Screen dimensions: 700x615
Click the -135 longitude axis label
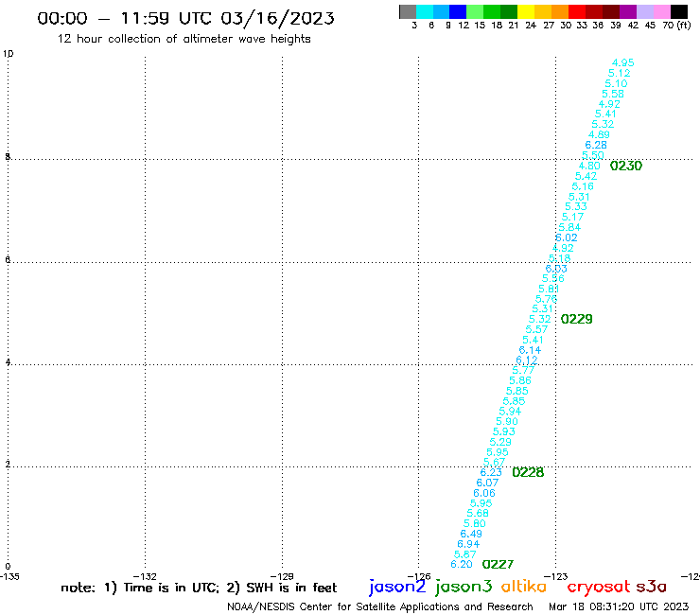pyautogui.click(x=9, y=576)
